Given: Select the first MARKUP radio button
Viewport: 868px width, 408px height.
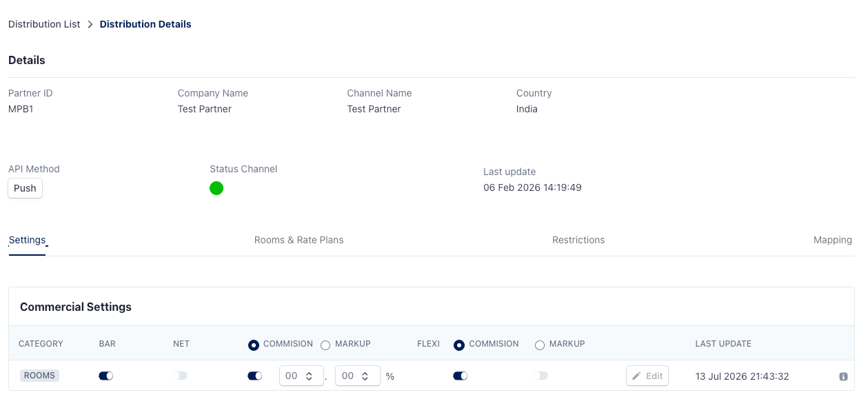Looking at the screenshot, I should [325, 345].
